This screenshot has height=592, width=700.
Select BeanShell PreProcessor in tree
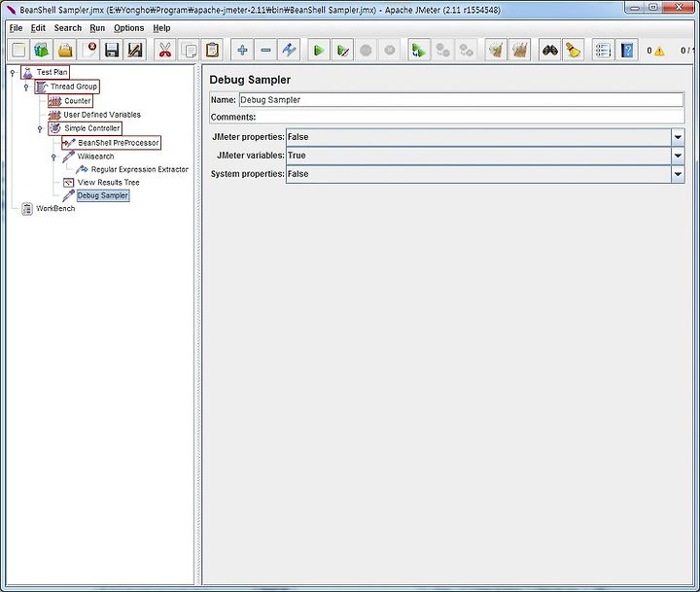[x=111, y=143]
